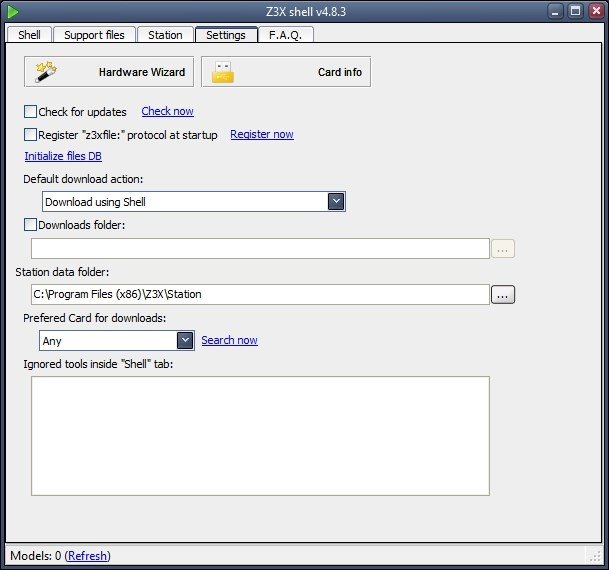
Task: Minimize the Z3X shell window
Action: (555, 11)
